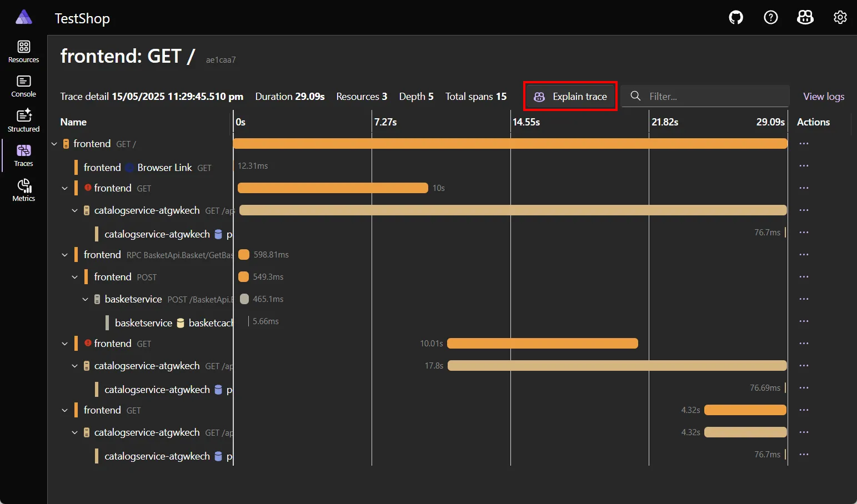The height and width of the screenshot is (504, 857).
Task: Click the TestShop app logo
Action: [23, 17]
